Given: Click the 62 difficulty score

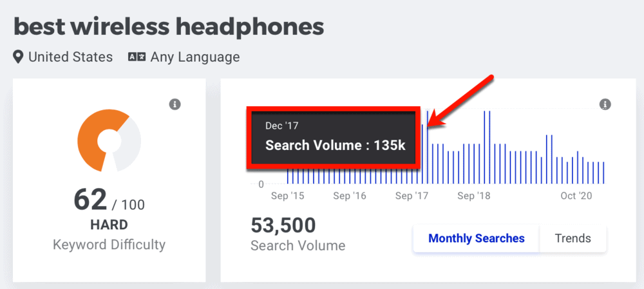Looking at the screenshot, I should (90, 200).
